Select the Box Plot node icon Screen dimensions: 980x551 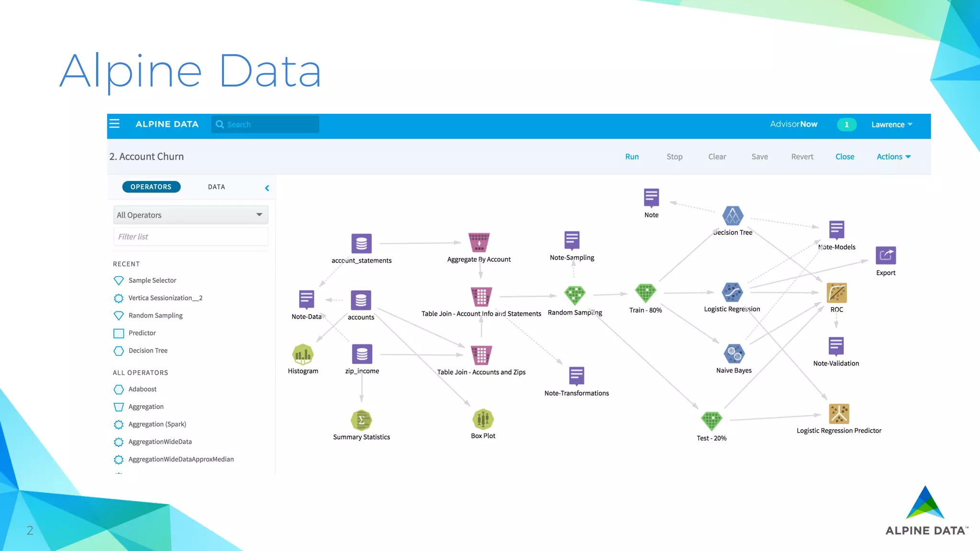coord(483,419)
